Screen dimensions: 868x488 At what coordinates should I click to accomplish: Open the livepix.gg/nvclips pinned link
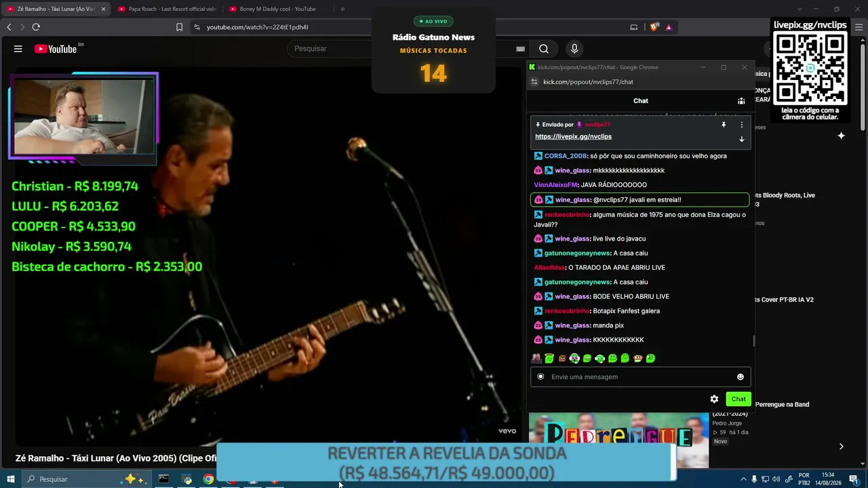573,137
